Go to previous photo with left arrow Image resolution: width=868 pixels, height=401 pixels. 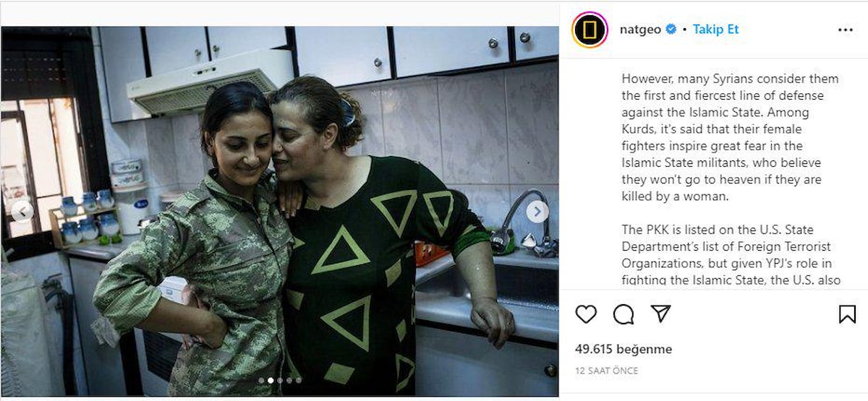coord(22,212)
